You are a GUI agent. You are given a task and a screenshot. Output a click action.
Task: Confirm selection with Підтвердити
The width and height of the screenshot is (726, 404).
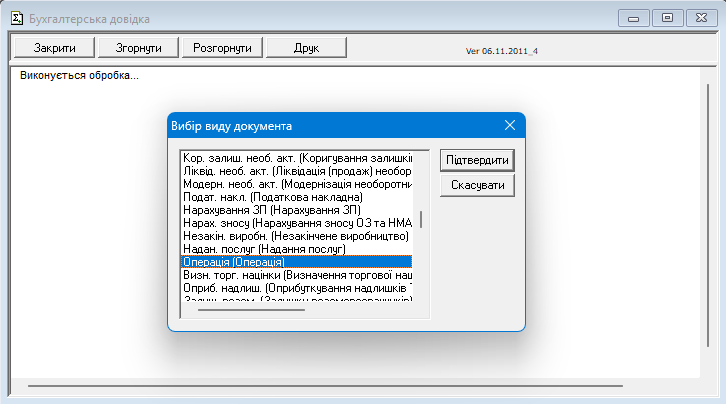click(x=478, y=161)
